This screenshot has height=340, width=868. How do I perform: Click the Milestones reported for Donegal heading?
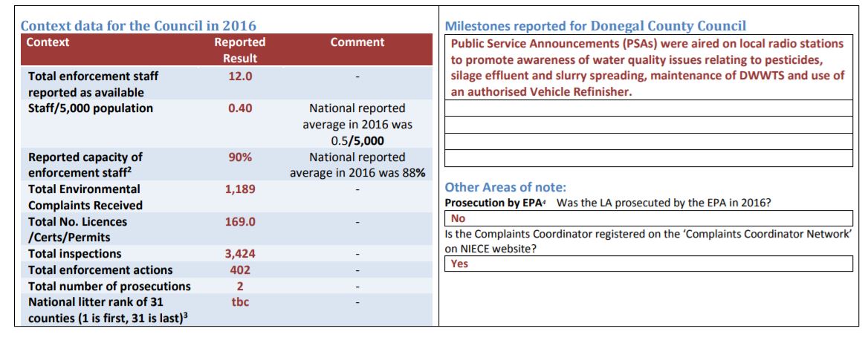pyautogui.click(x=596, y=26)
